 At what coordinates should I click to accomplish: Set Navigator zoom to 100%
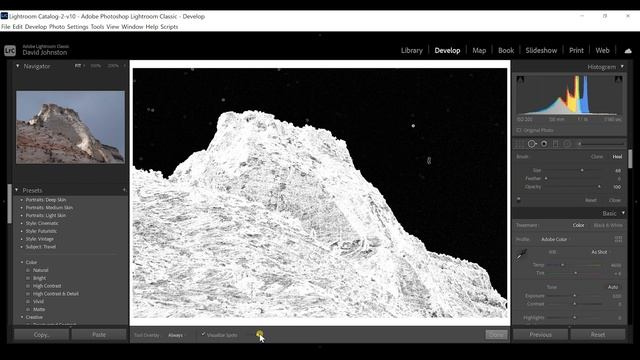point(96,66)
